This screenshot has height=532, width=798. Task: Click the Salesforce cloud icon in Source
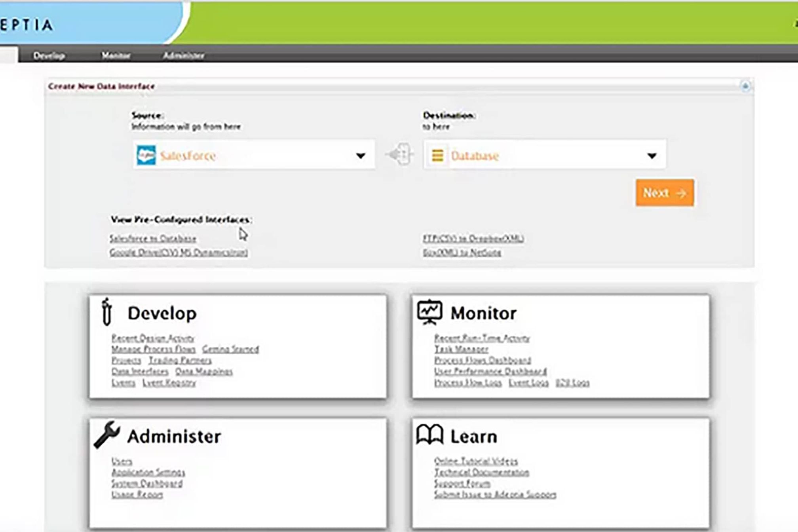(x=146, y=155)
